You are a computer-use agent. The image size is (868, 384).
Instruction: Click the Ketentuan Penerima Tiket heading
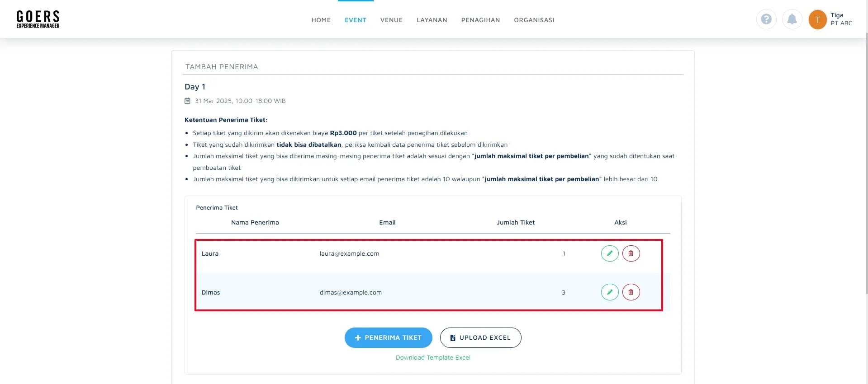coord(226,120)
